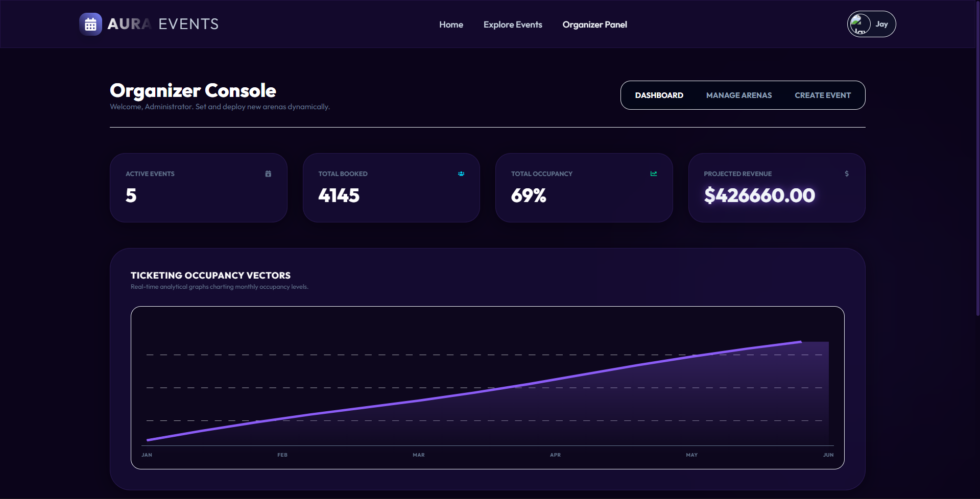The height and width of the screenshot is (499, 980).
Task: Click the Organizer Console heading
Action: click(x=193, y=90)
